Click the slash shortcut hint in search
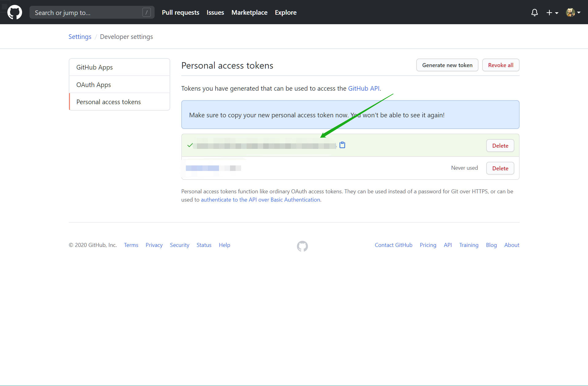This screenshot has width=588, height=386. point(147,12)
